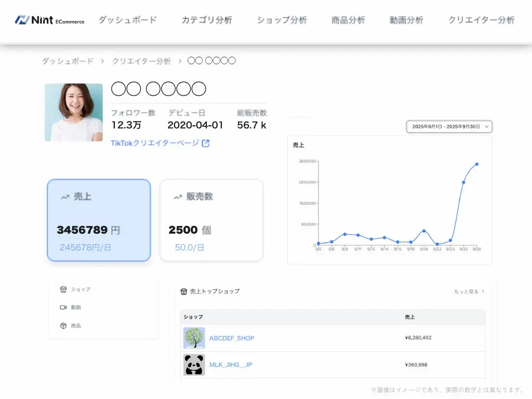
Task: Open the ショップ分析 menu item
Action: (x=282, y=20)
